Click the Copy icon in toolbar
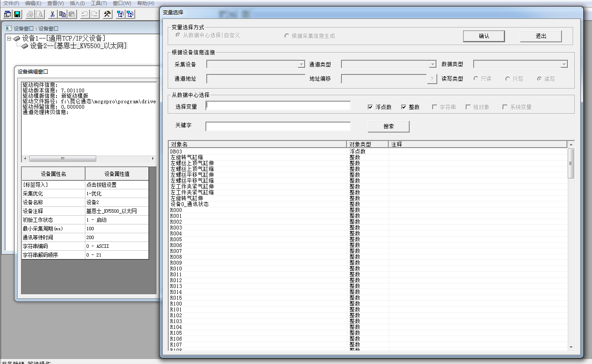Screen dimensions: 592x364 [x=62, y=14]
